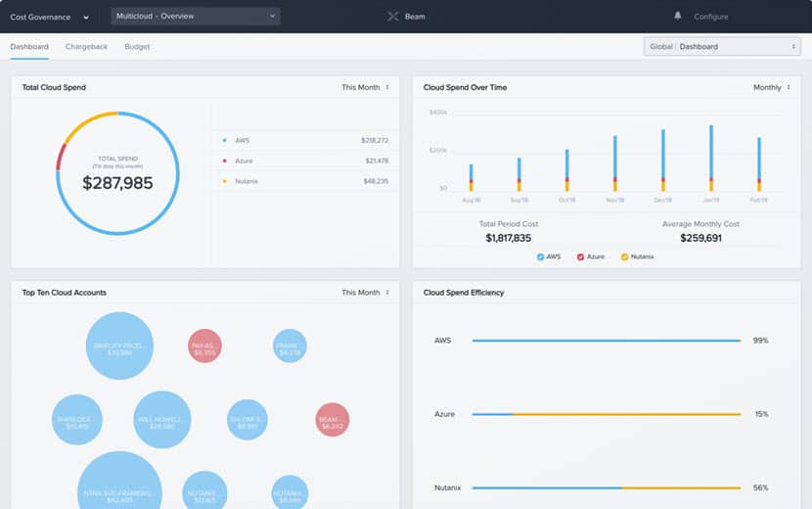Click the Sep'18 bar in spend chart
Viewport: 812px width, 509px height.
coord(519,174)
